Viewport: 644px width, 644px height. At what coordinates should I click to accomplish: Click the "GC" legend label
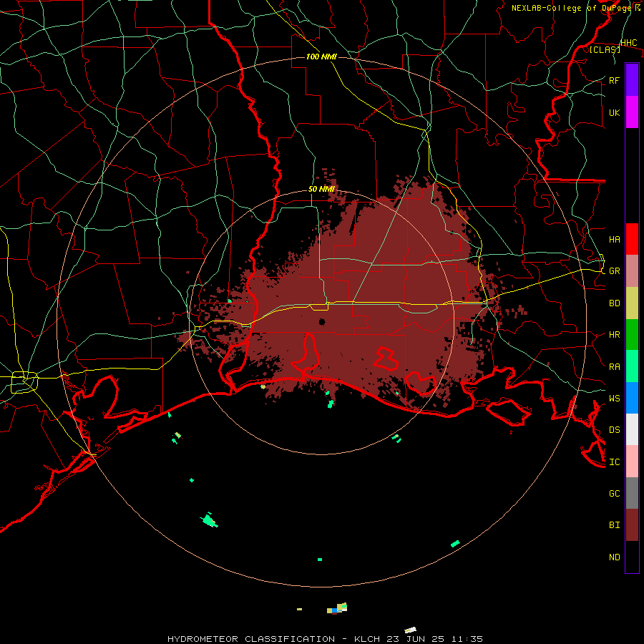click(615, 494)
